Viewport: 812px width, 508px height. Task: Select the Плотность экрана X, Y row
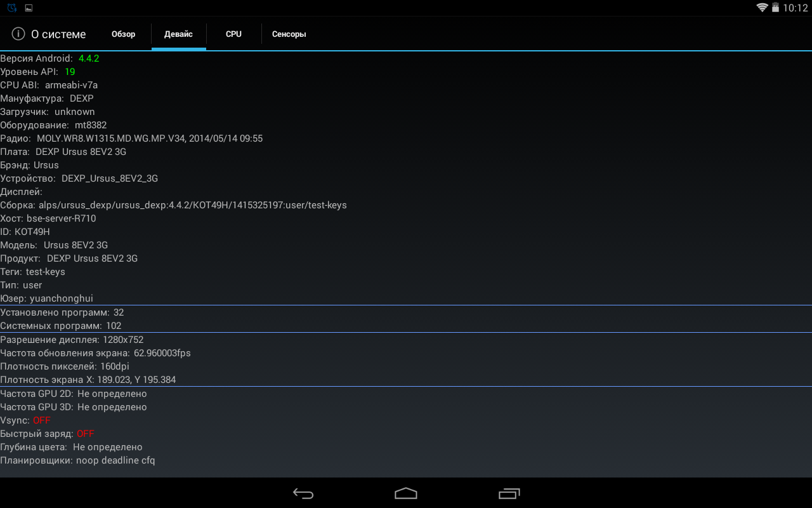pos(406,380)
